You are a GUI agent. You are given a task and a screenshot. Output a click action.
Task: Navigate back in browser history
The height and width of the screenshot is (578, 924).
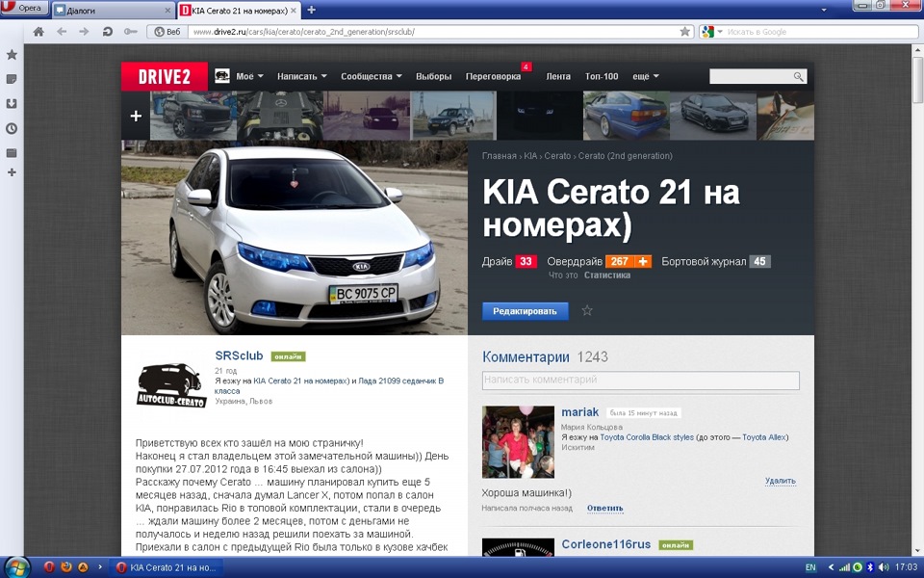(62, 32)
